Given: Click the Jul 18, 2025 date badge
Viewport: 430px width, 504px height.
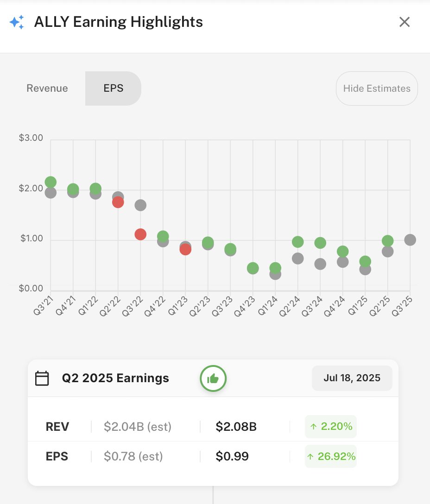Looking at the screenshot, I should [352, 378].
